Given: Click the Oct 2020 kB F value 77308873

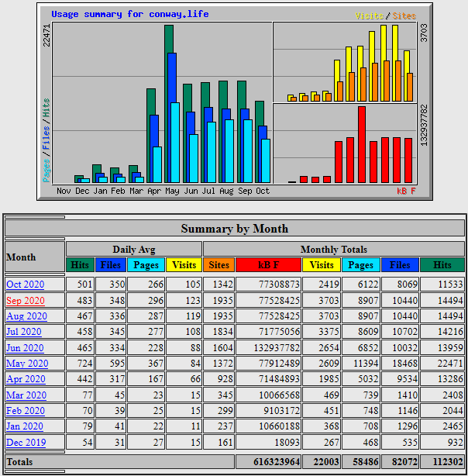Looking at the screenshot, I should coord(279,285).
